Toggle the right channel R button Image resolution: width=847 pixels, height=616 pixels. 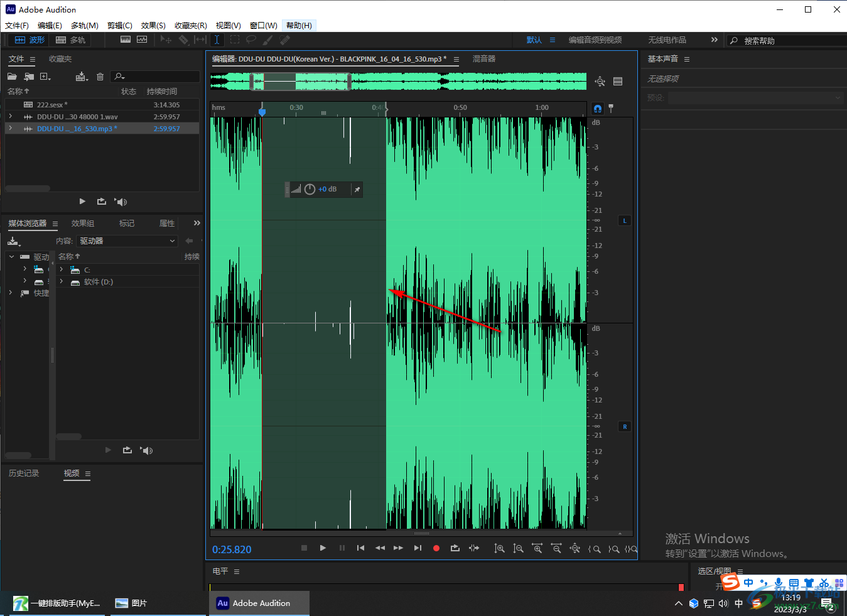(625, 426)
